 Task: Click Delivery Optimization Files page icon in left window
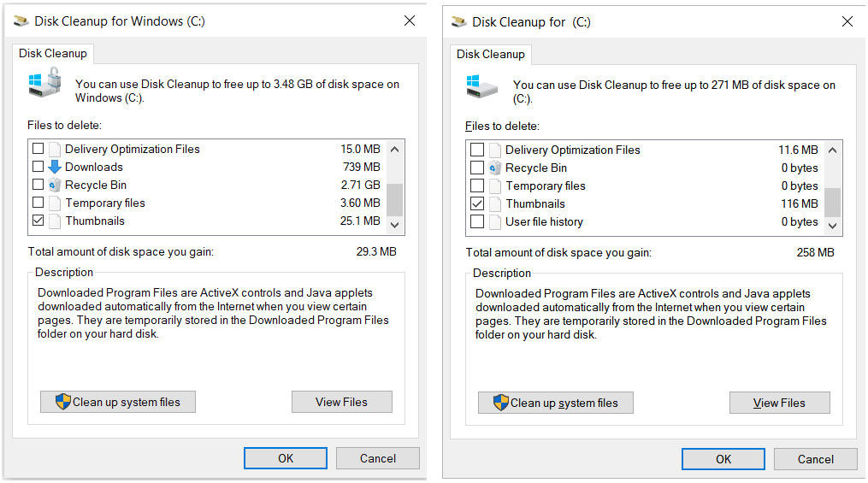point(54,149)
